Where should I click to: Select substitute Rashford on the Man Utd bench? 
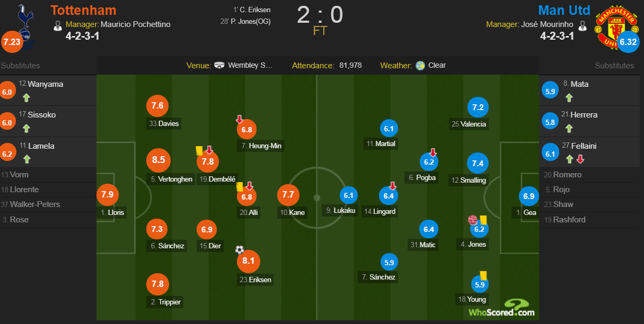(569, 220)
